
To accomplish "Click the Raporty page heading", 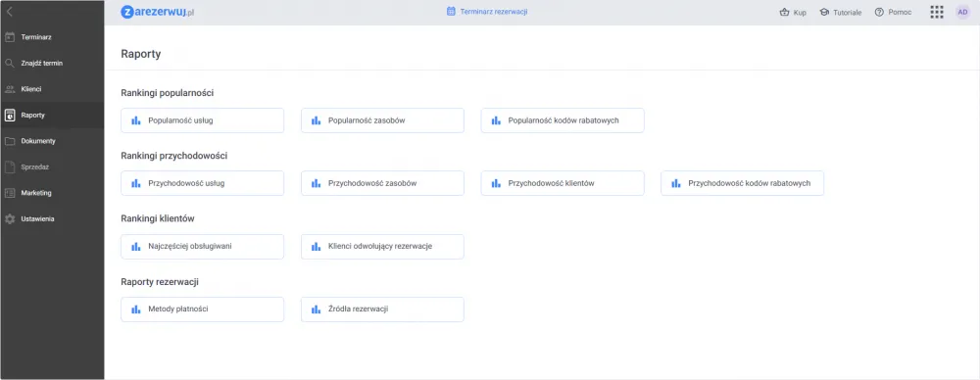I will (x=140, y=55).
